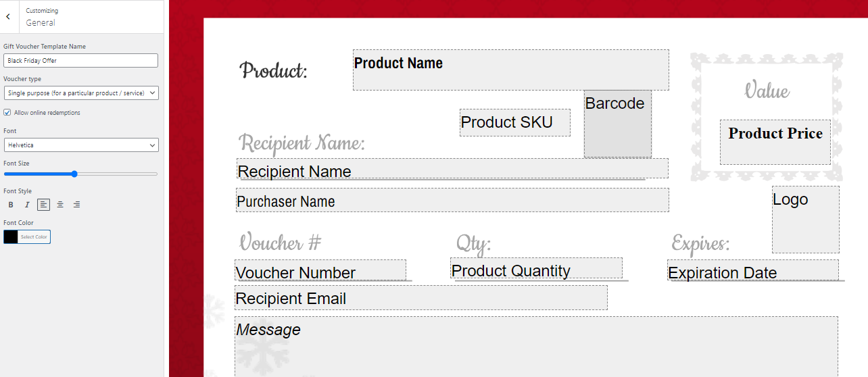Select the Product Price field
868x377 pixels.
[x=775, y=142]
